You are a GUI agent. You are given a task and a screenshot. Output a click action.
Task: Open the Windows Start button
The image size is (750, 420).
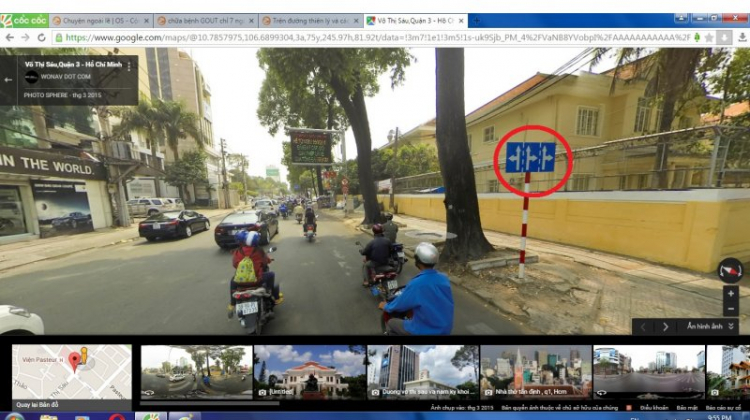point(14,416)
